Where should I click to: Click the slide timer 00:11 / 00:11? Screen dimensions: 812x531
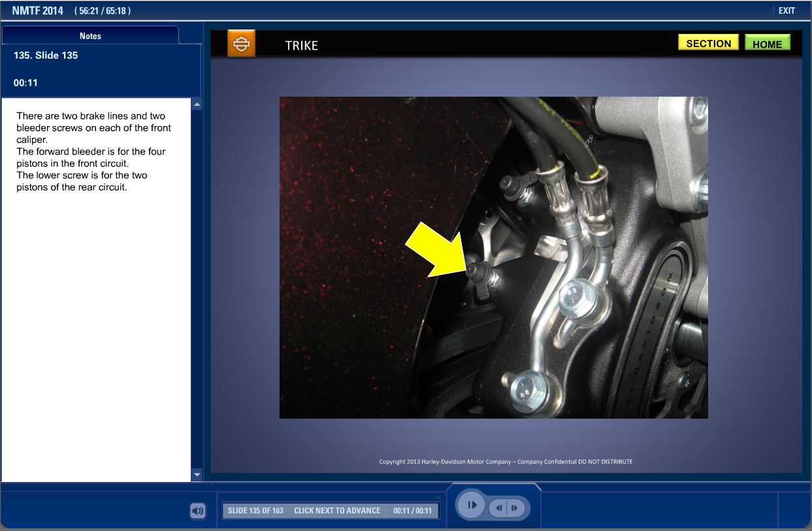coord(412,511)
